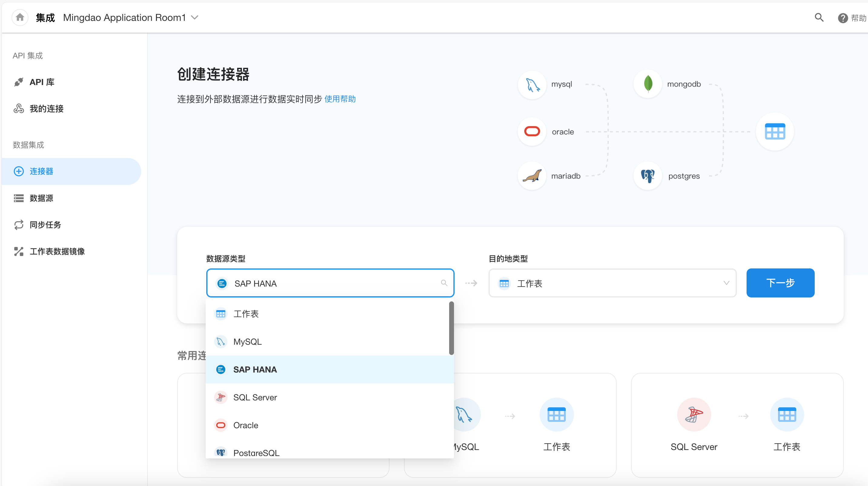Click the SQL Server icon in card
This screenshot has height=486, width=868.
coord(694,415)
